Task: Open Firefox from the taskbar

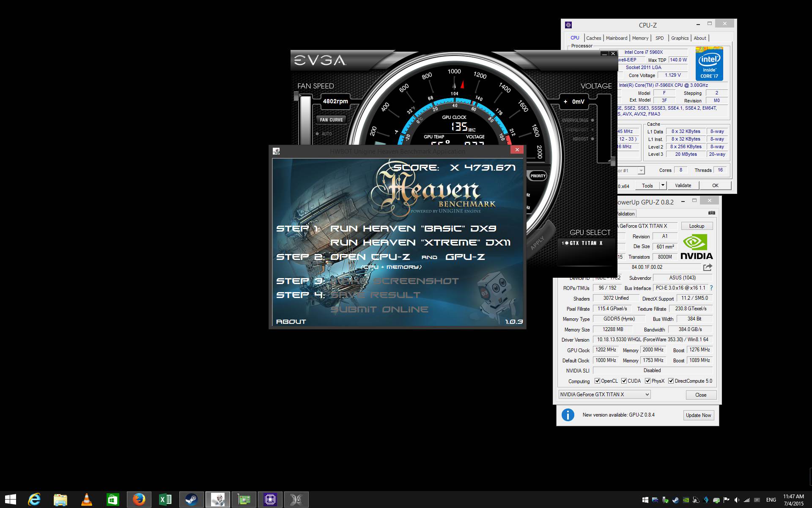Action: (x=139, y=500)
